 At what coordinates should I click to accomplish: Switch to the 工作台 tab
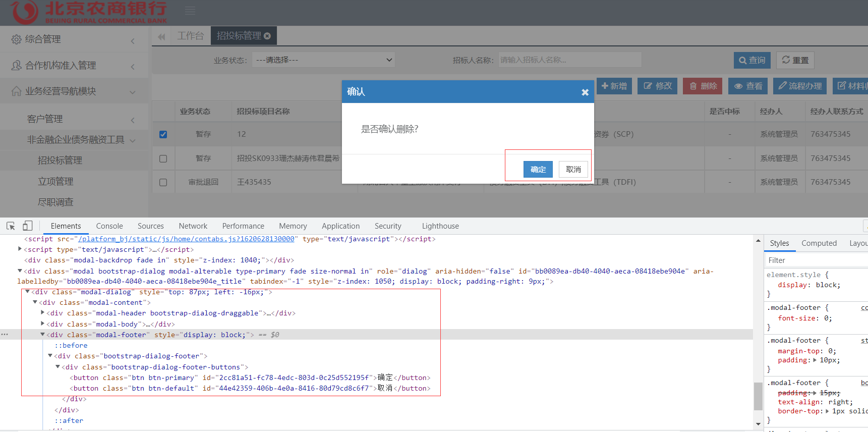coord(190,36)
